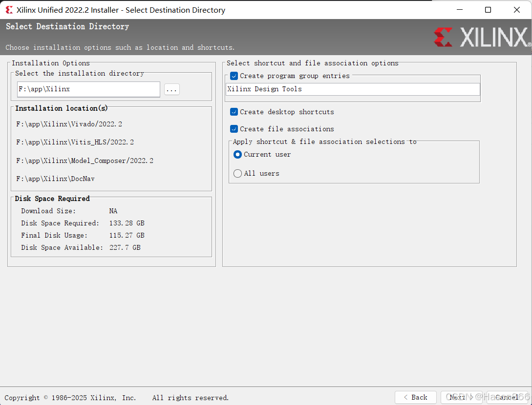Click the 133.28 GB disk space required value
Viewport: 532px width, 405px height.
click(127, 223)
